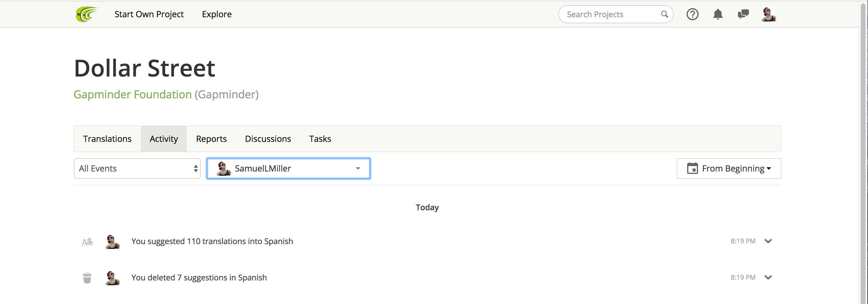Open the All Events filter dropdown

point(137,168)
